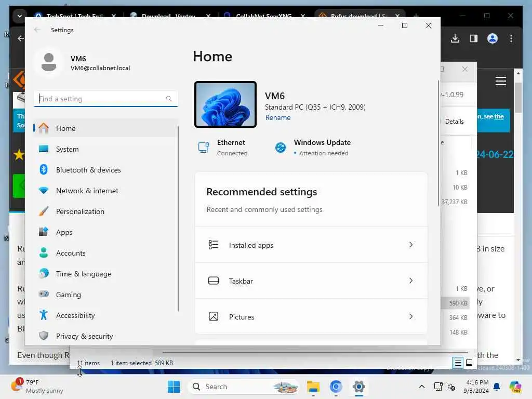Open Pictures recommended setting

(x=311, y=316)
